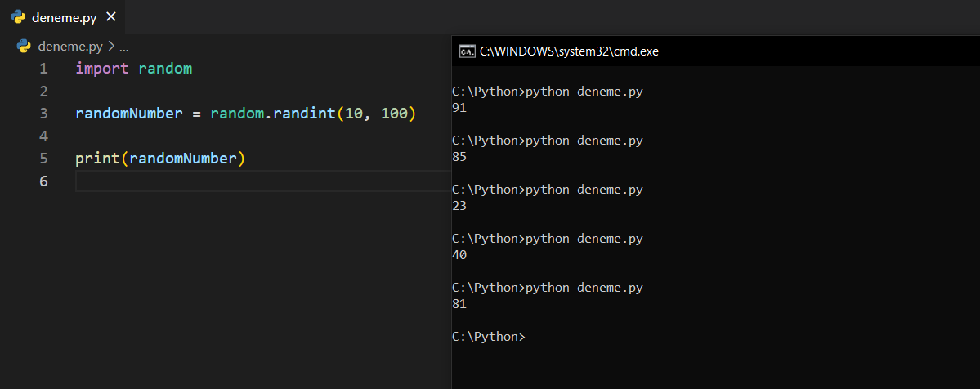
Task: Click line number 5 in the gutter
Action: [43, 159]
